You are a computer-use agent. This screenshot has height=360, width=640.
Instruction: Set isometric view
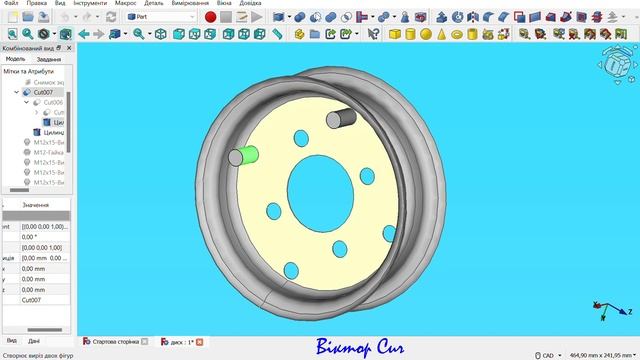(x=160, y=34)
